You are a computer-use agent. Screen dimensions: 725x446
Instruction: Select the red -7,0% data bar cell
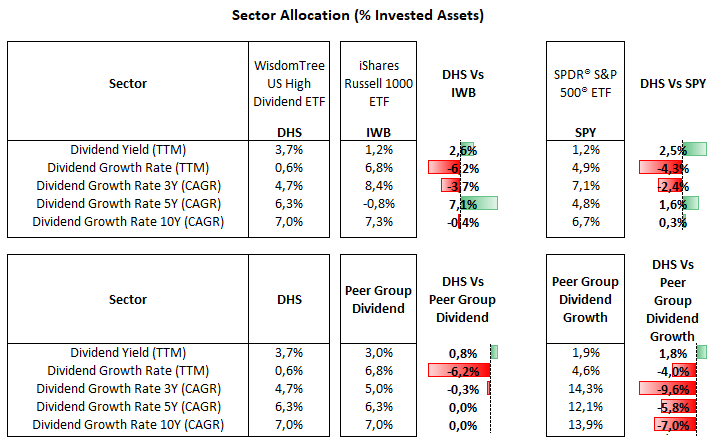pos(672,424)
